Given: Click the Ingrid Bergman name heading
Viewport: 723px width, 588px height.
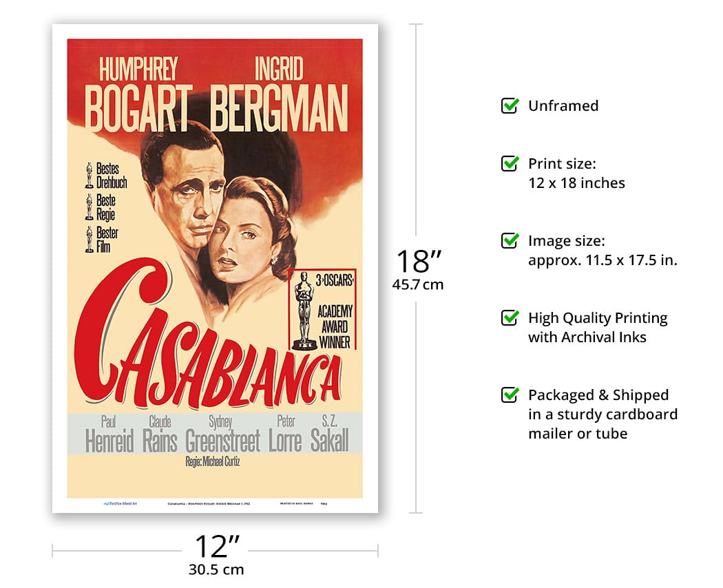Looking at the screenshot, I should pyautogui.click(x=279, y=96).
